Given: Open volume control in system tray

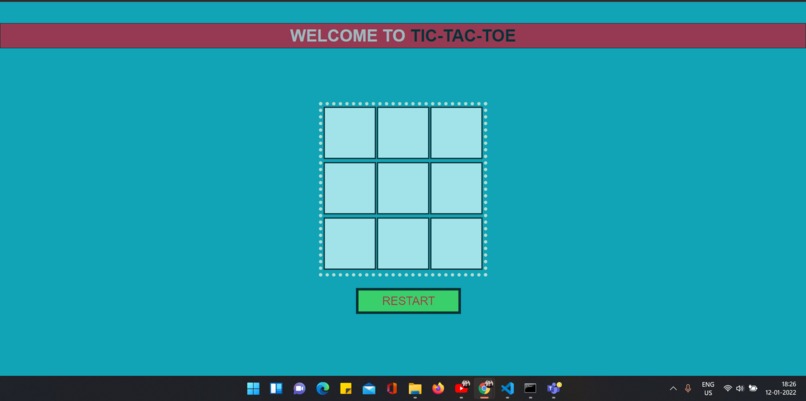Looking at the screenshot, I should [740, 389].
